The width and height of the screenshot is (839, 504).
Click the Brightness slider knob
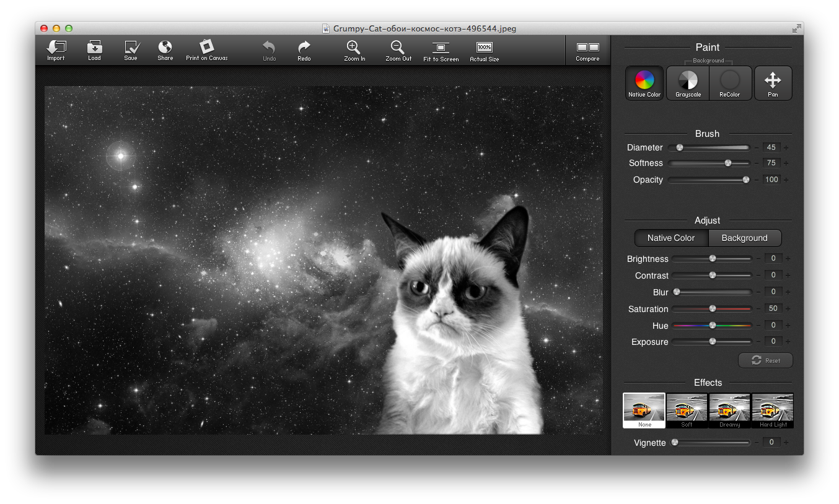click(x=713, y=258)
